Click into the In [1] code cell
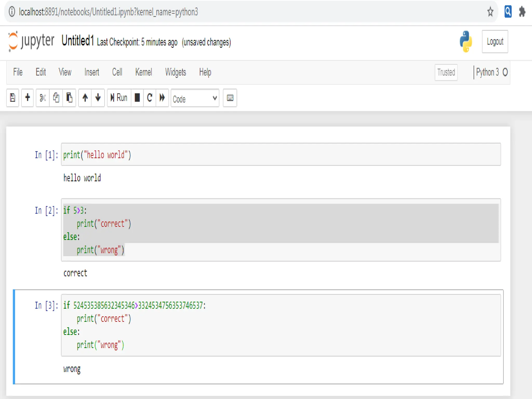Image resolution: width=532 pixels, height=399 pixels. [281, 155]
